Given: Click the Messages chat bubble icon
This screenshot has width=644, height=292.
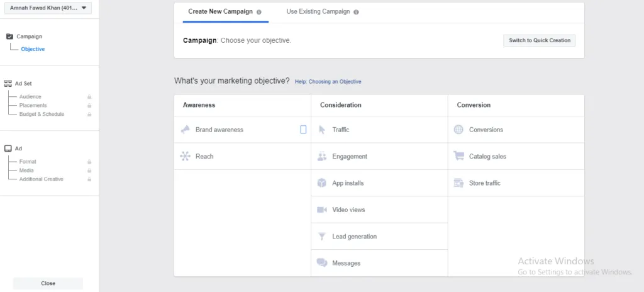Looking at the screenshot, I should [x=322, y=263].
